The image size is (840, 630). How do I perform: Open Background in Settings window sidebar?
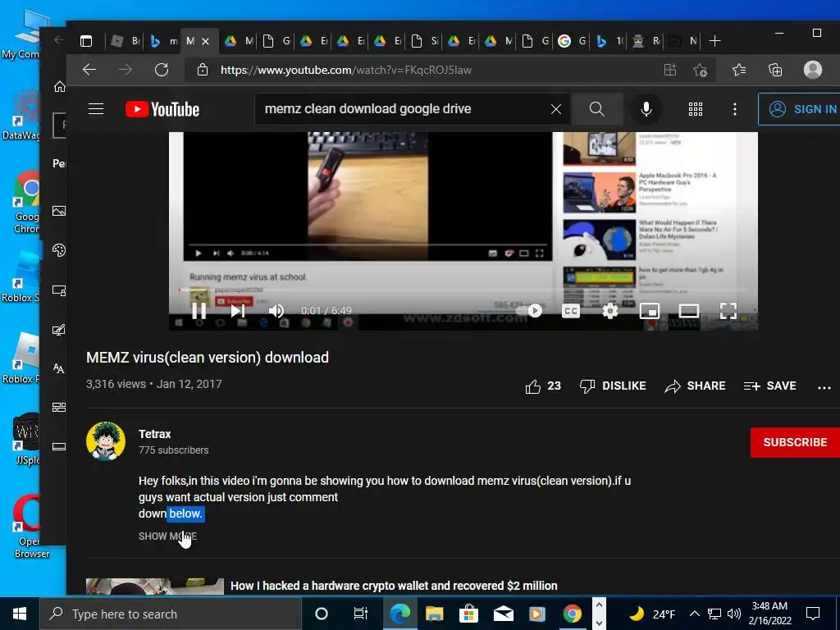point(59,211)
